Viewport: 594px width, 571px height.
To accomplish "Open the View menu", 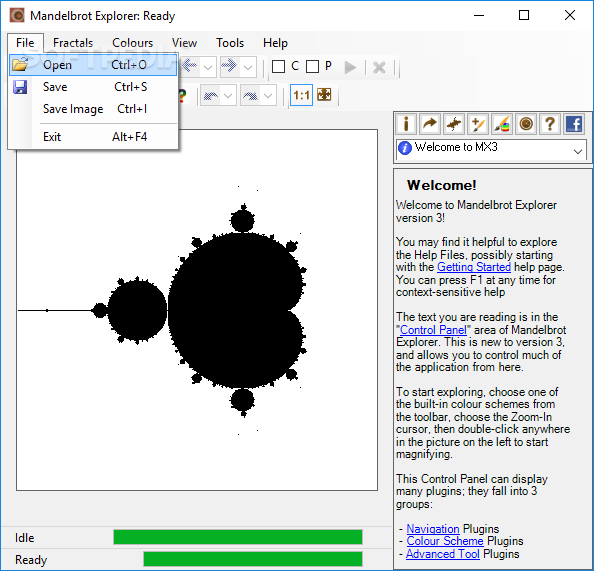I will pyautogui.click(x=184, y=43).
